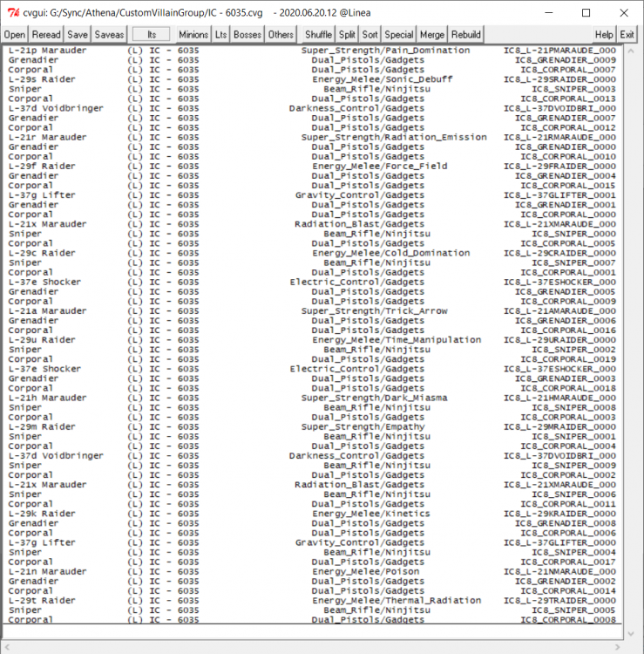The image size is (644, 654).
Task: Switch to the Minions filter
Action: coord(193,34)
